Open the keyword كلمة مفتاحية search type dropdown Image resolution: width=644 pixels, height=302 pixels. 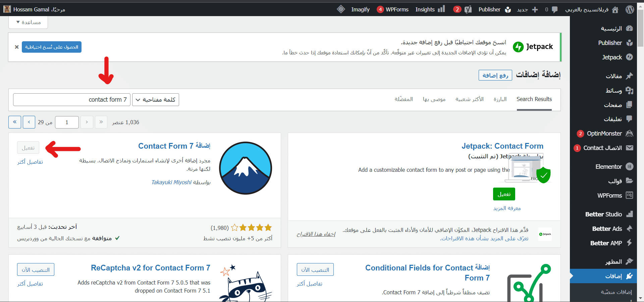click(156, 100)
